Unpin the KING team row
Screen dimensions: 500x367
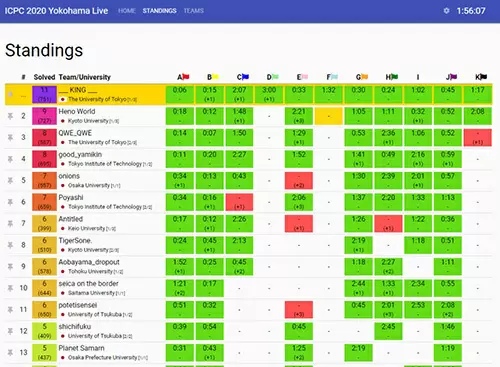click(10, 94)
